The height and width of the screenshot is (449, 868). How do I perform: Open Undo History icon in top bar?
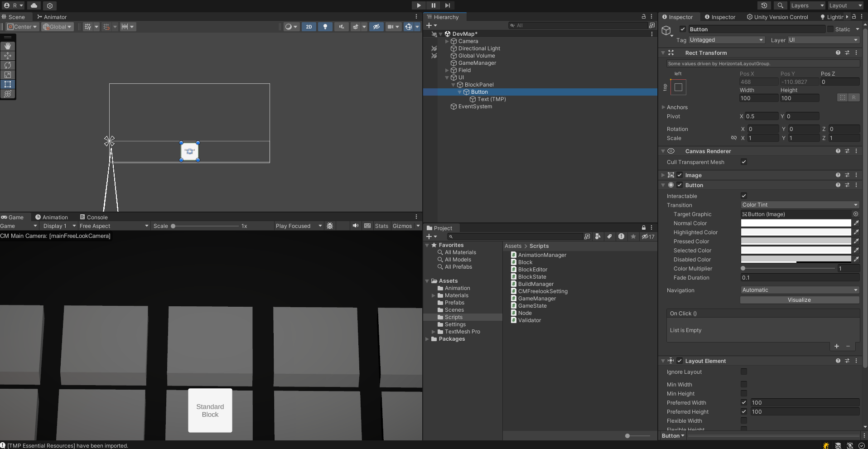(764, 5)
